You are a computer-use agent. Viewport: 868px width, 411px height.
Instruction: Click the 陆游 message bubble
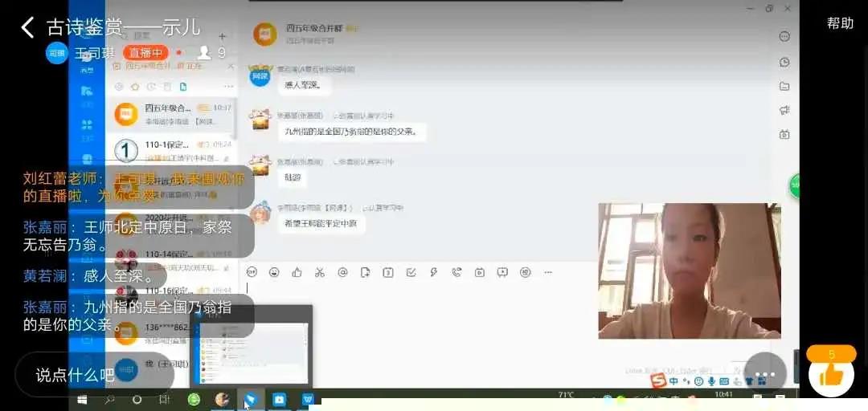click(x=292, y=177)
